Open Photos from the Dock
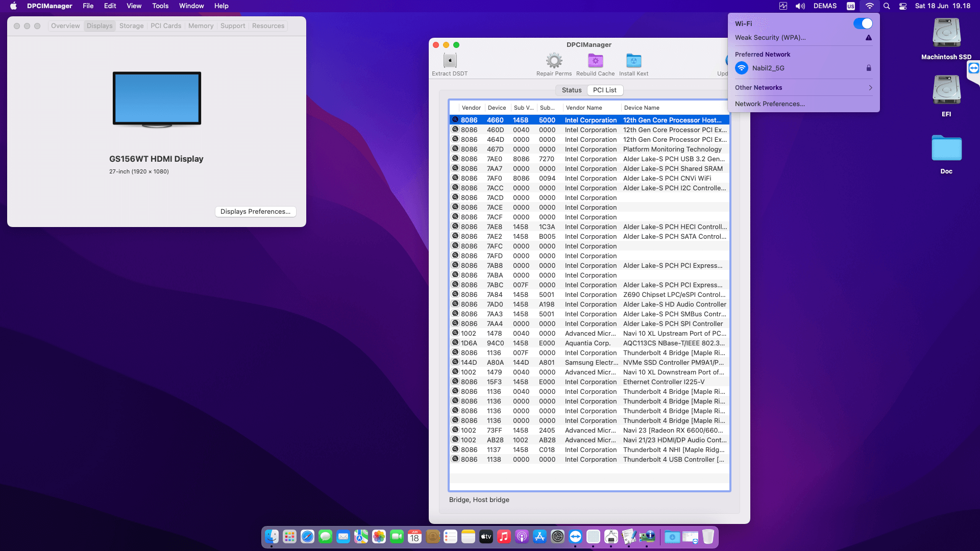The height and width of the screenshot is (551, 980). coord(379,537)
